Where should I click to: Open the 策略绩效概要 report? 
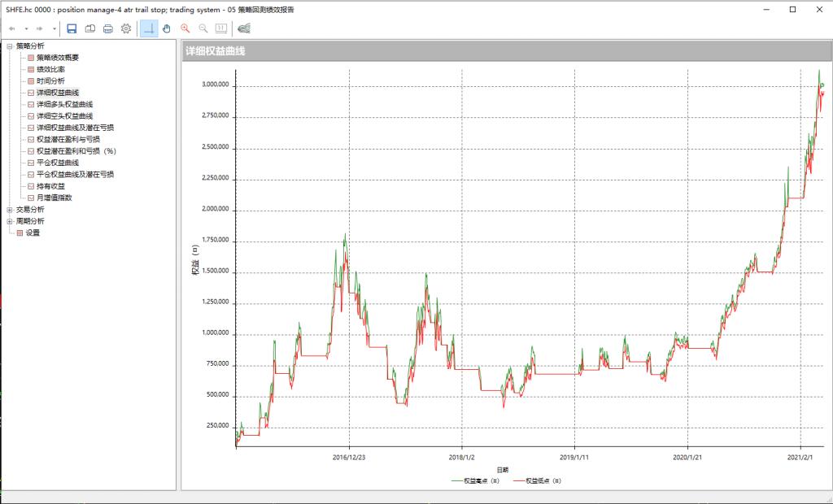point(58,58)
